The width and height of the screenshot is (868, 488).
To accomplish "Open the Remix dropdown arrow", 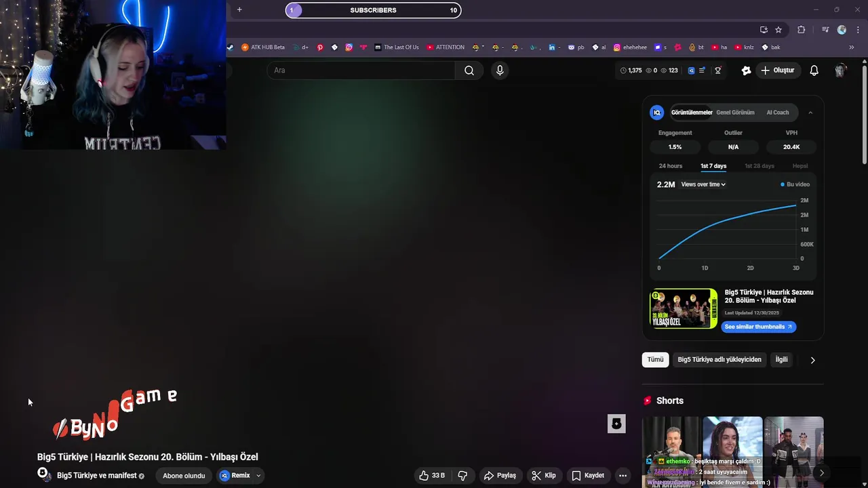I will 258,476.
